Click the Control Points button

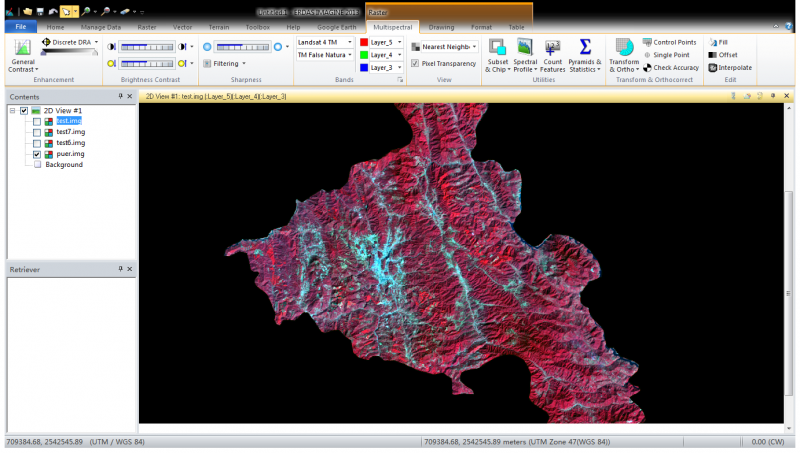click(x=670, y=43)
